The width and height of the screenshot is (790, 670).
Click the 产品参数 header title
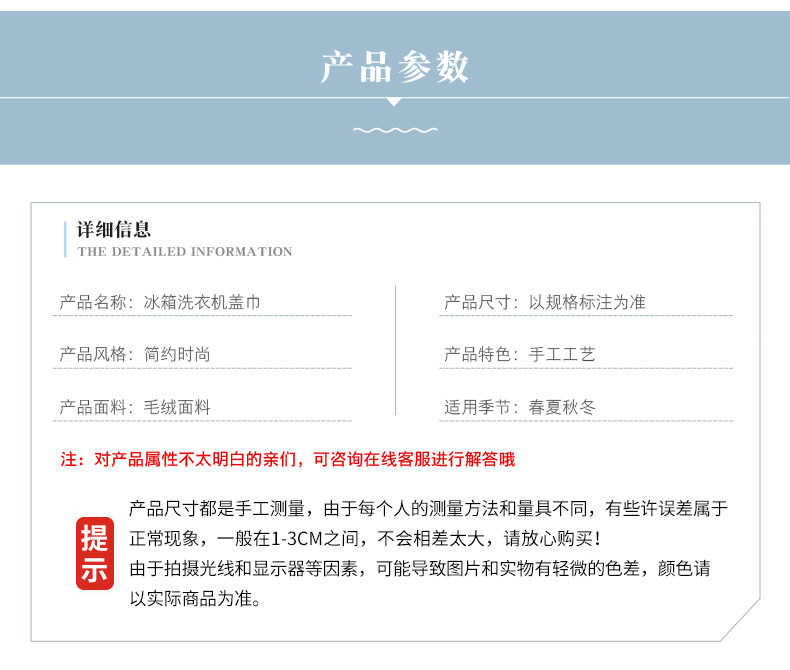click(395, 67)
